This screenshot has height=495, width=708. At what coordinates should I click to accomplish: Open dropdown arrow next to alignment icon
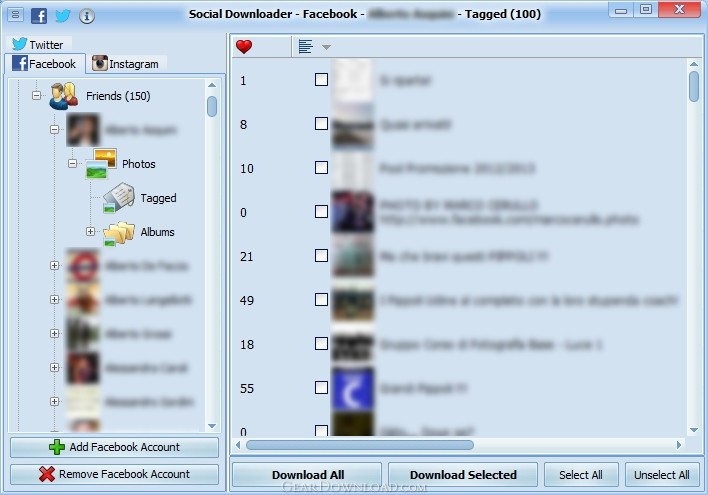point(326,47)
